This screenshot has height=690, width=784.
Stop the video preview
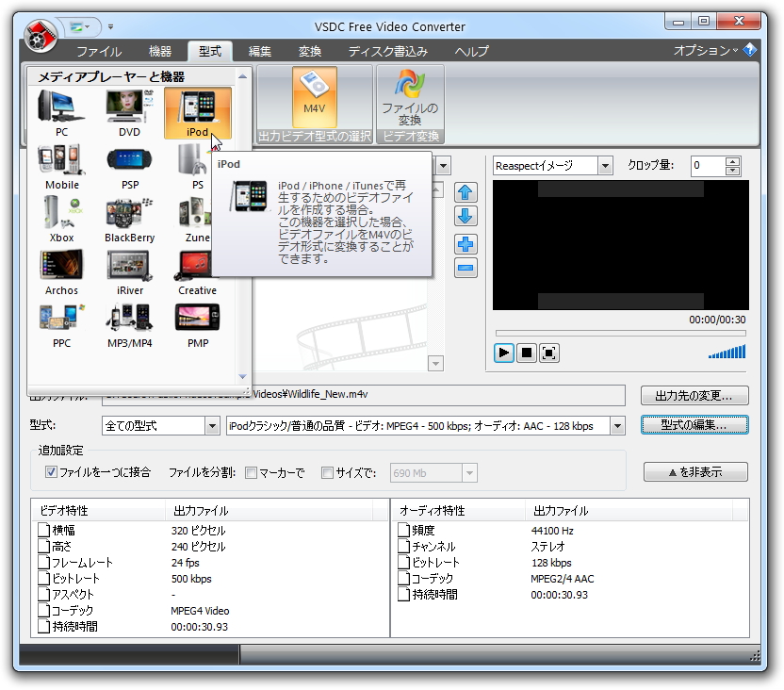coord(527,353)
